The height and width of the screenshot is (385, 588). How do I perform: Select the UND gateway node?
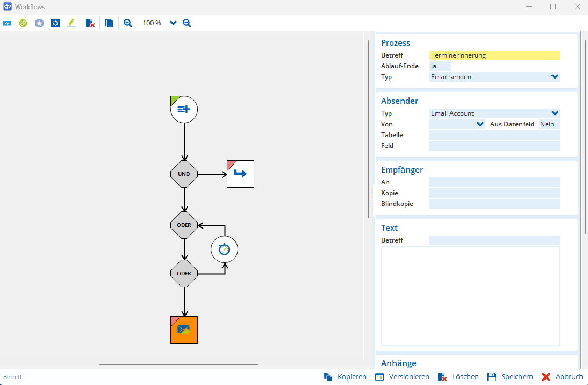[x=184, y=174]
